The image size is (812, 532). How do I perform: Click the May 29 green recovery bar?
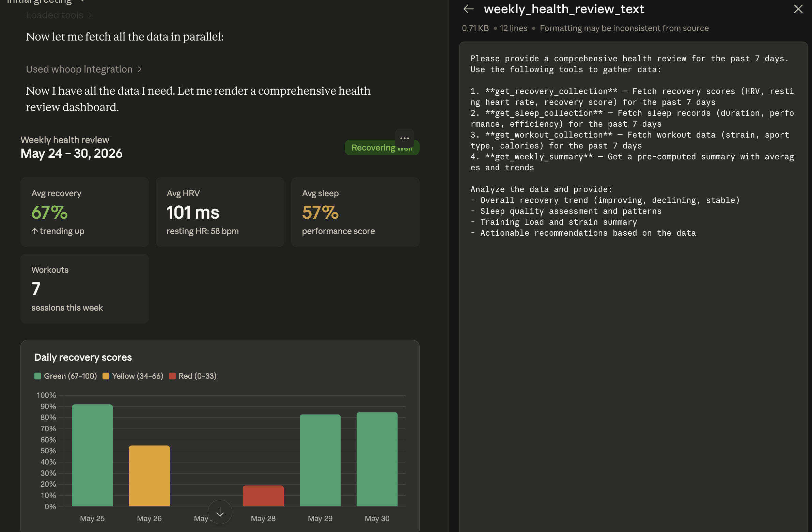click(320, 460)
